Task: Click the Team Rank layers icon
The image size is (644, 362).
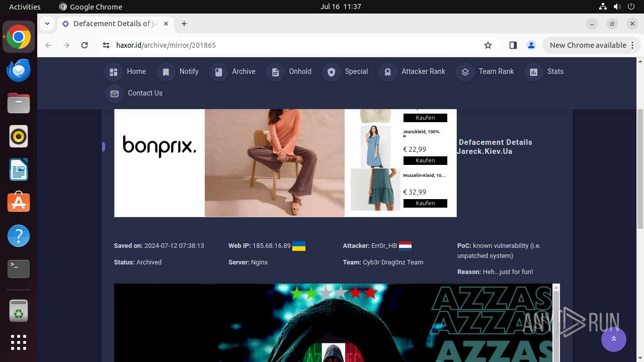Action: [x=465, y=72]
